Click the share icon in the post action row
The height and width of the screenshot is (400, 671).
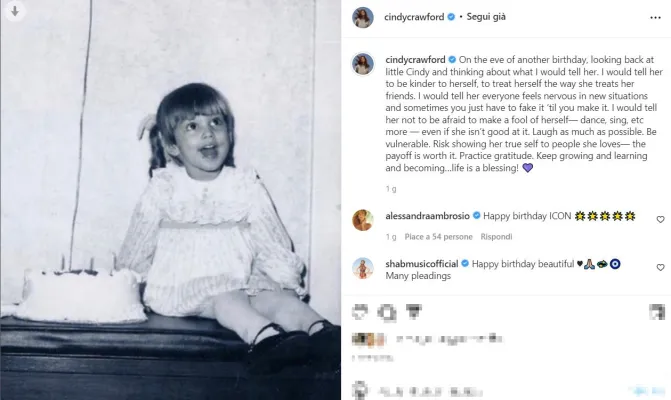413,313
